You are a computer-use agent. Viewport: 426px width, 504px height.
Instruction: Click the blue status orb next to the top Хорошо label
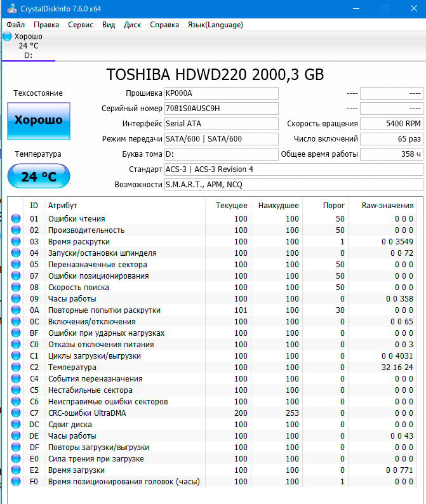click(7, 36)
